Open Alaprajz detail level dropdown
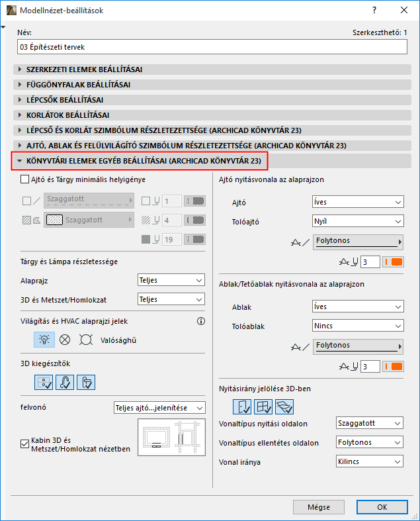Viewport: 420px width, 521px height. [x=171, y=280]
